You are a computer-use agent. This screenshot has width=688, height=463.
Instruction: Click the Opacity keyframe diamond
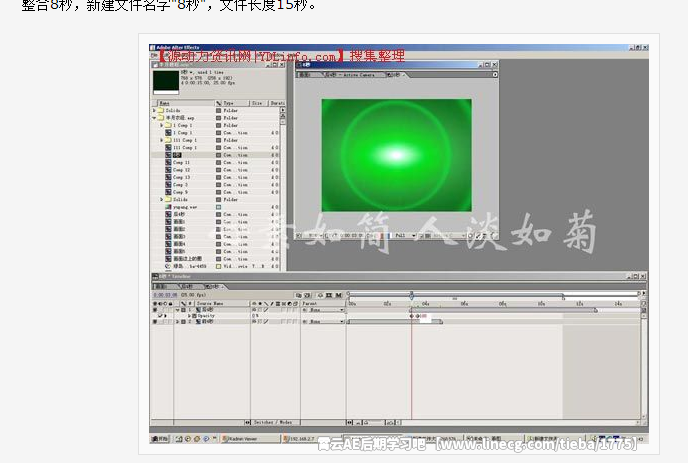(412, 316)
